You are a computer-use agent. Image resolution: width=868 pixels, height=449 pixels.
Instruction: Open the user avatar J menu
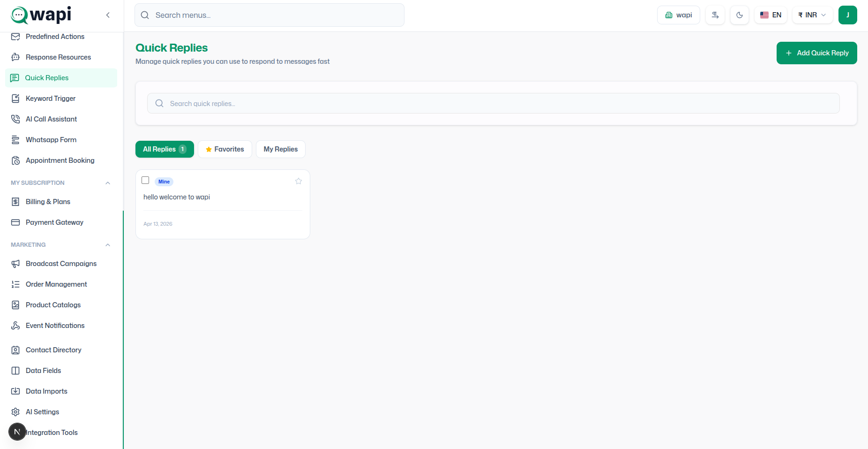coord(847,15)
